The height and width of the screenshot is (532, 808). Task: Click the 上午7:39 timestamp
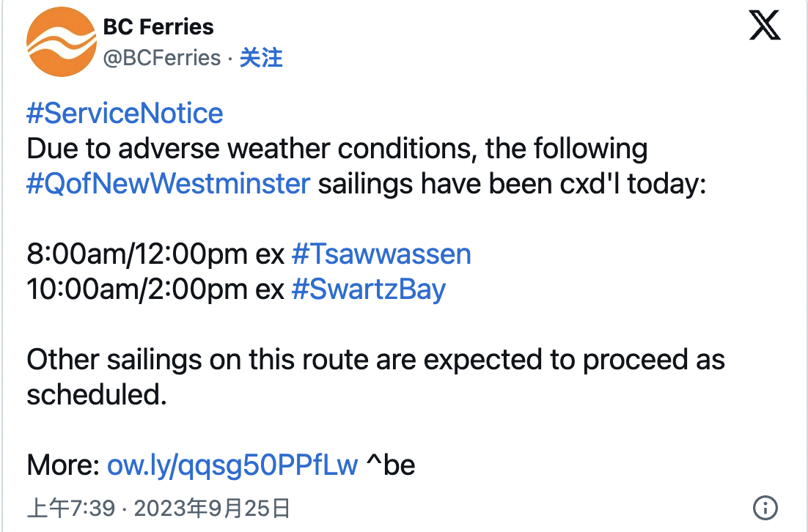click(x=70, y=509)
